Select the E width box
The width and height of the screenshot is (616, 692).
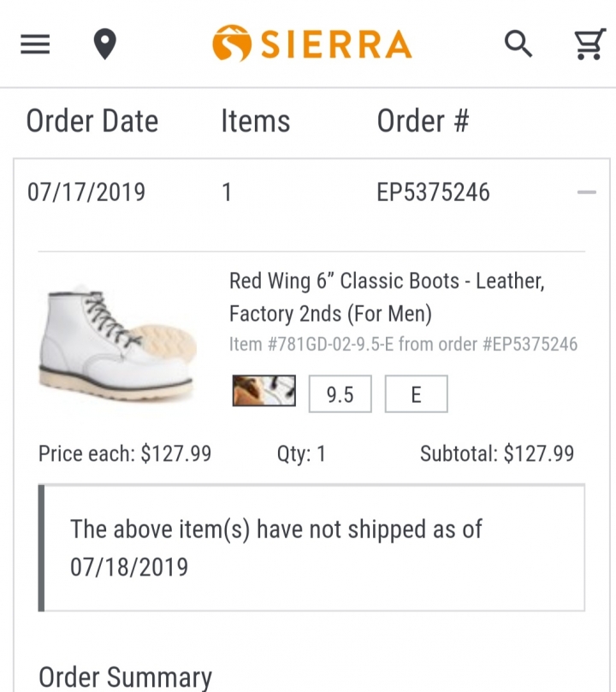[x=416, y=393]
